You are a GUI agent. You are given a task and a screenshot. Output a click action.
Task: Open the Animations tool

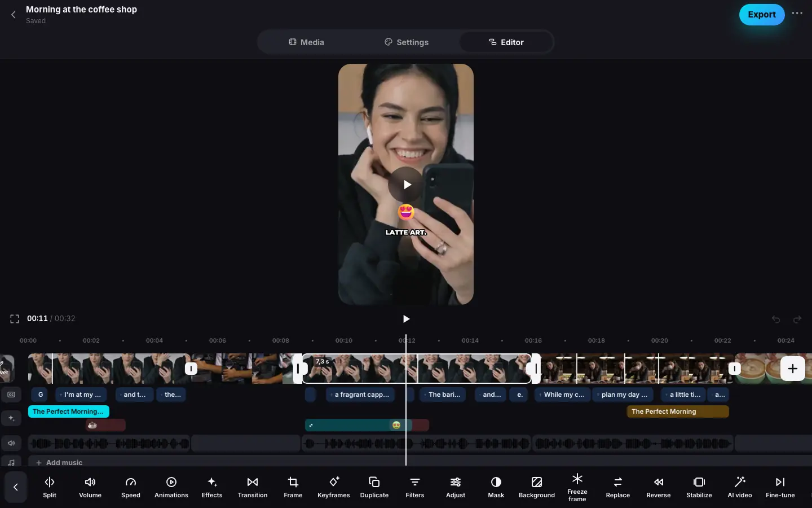point(171,487)
